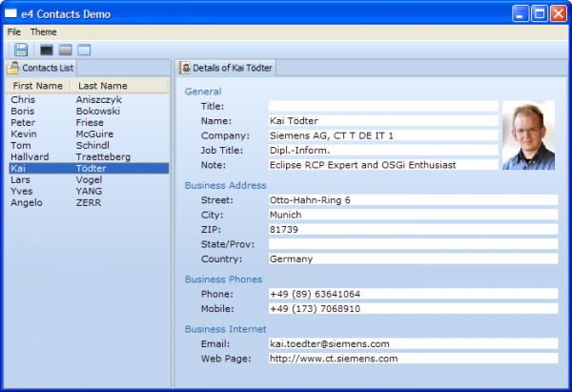Click the Country field Germany
The width and height of the screenshot is (572, 392).
pos(414,258)
